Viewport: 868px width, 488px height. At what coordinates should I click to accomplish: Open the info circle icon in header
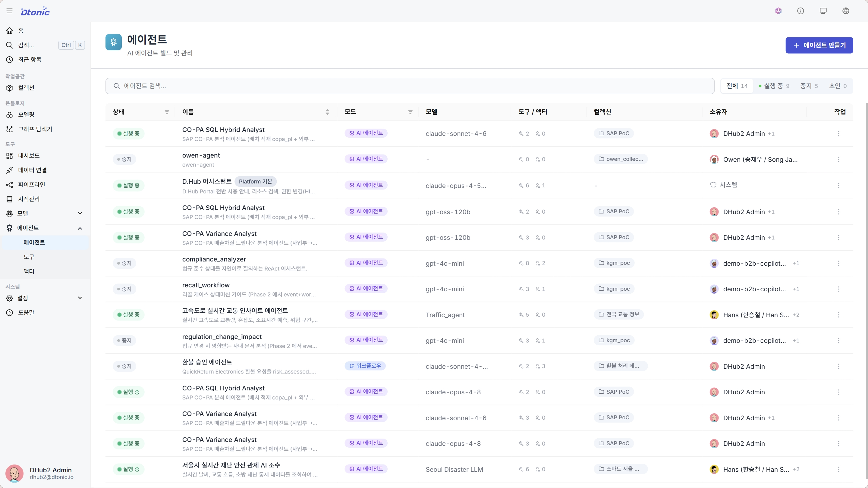coord(800,11)
